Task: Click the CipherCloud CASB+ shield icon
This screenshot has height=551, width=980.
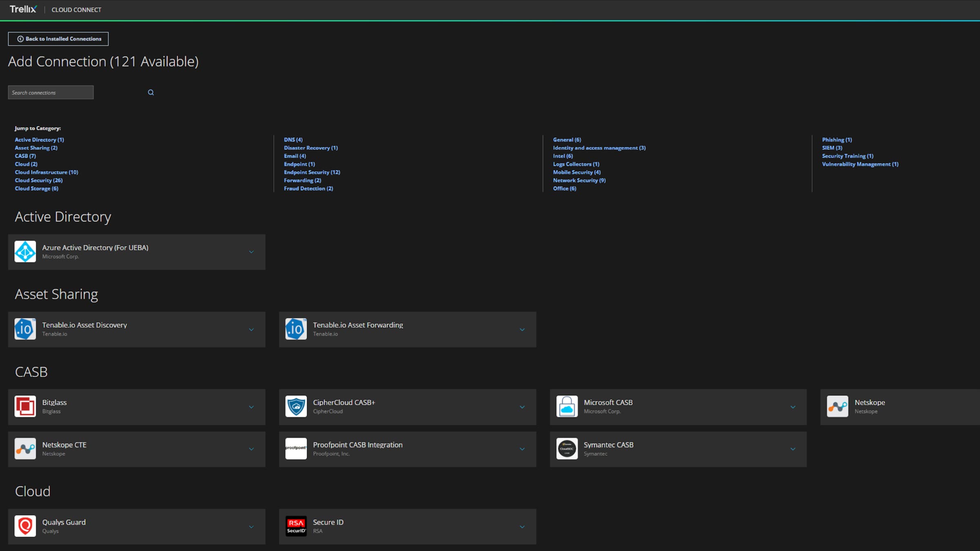Action: click(296, 407)
